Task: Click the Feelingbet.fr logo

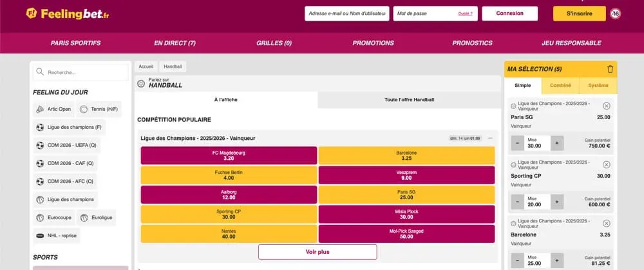Action: 68,14
